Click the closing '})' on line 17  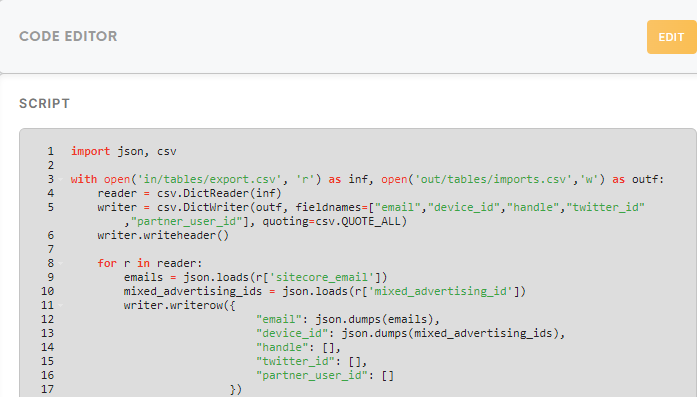pyautogui.click(x=236, y=389)
